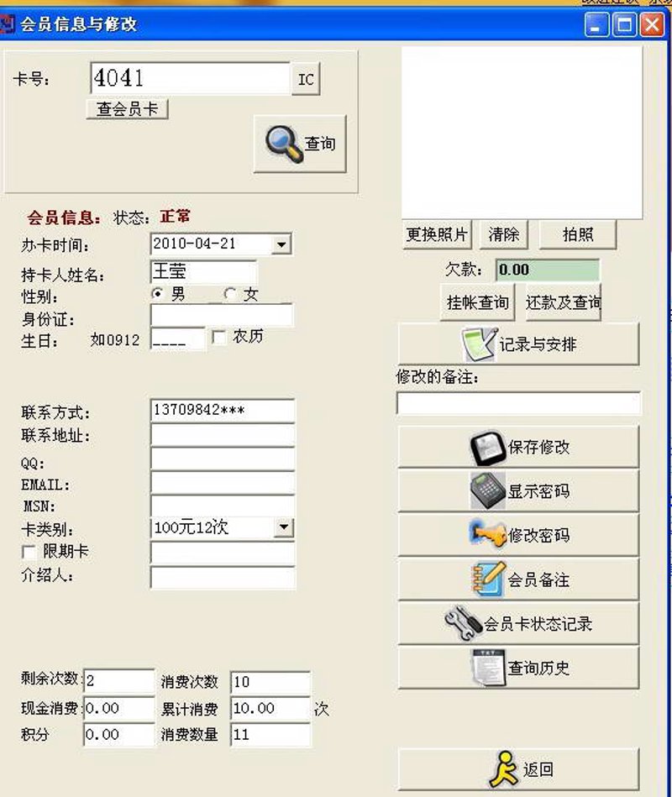The image size is (672, 797).
Task: Minimize the 会员信息与修改 window
Action: (596, 25)
